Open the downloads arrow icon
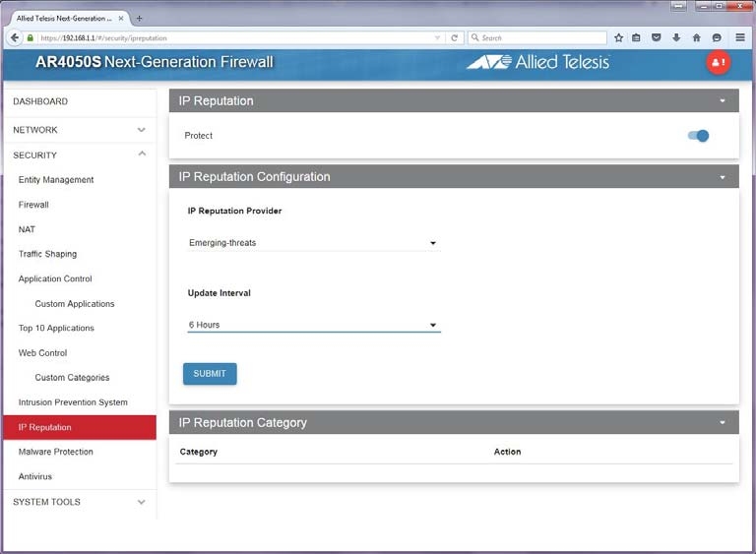 pos(676,37)
